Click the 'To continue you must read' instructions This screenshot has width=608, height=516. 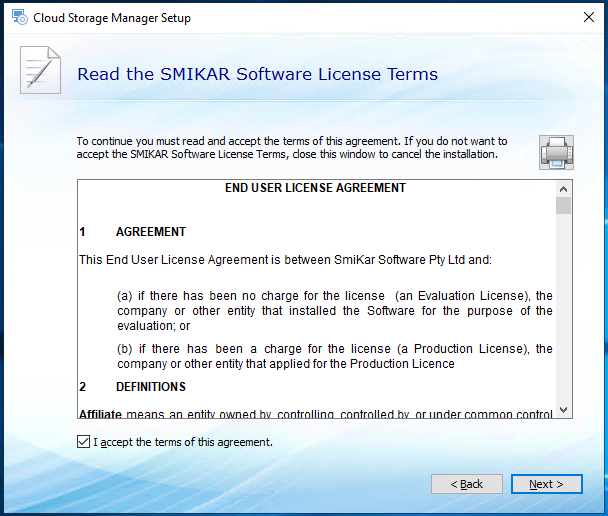(x=292, y=148)
